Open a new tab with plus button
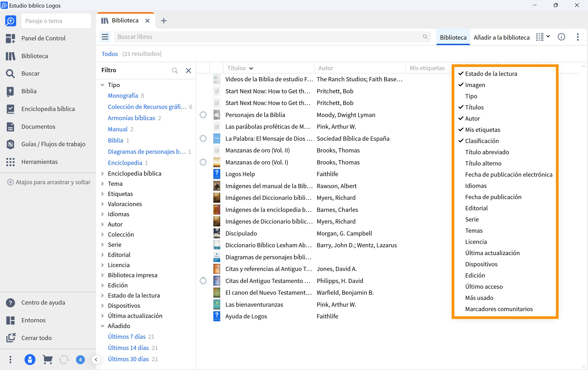Image resolution: width=588 pixels, height=370 pixels. point(164,21)
